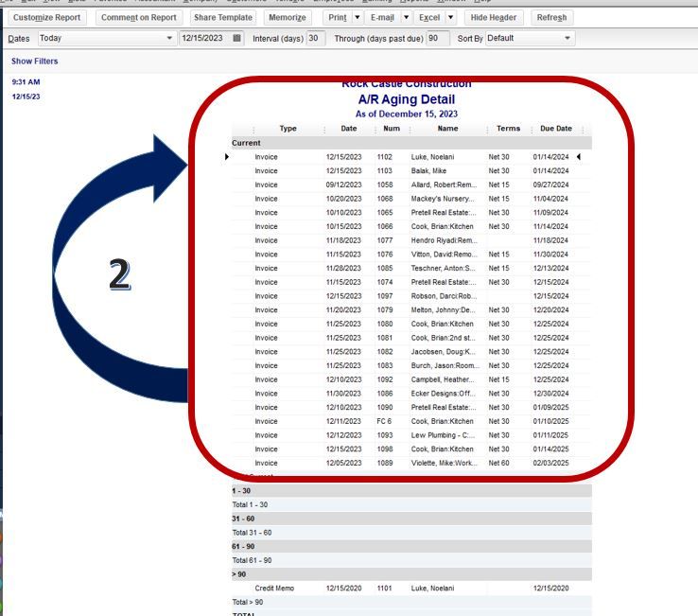Click the '31 - 60' section heading
This screenshot has width=698, height=616.
point(243,519)
